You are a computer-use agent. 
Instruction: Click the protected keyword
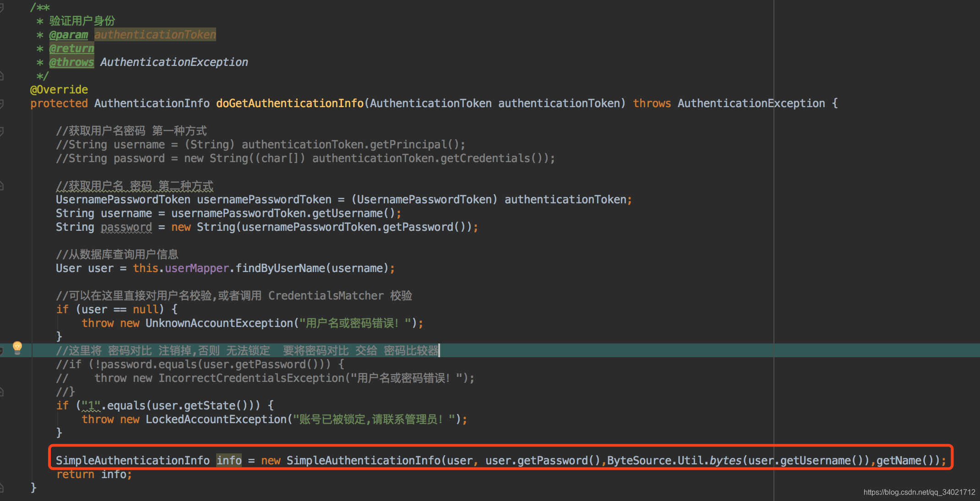pos(59,103)
